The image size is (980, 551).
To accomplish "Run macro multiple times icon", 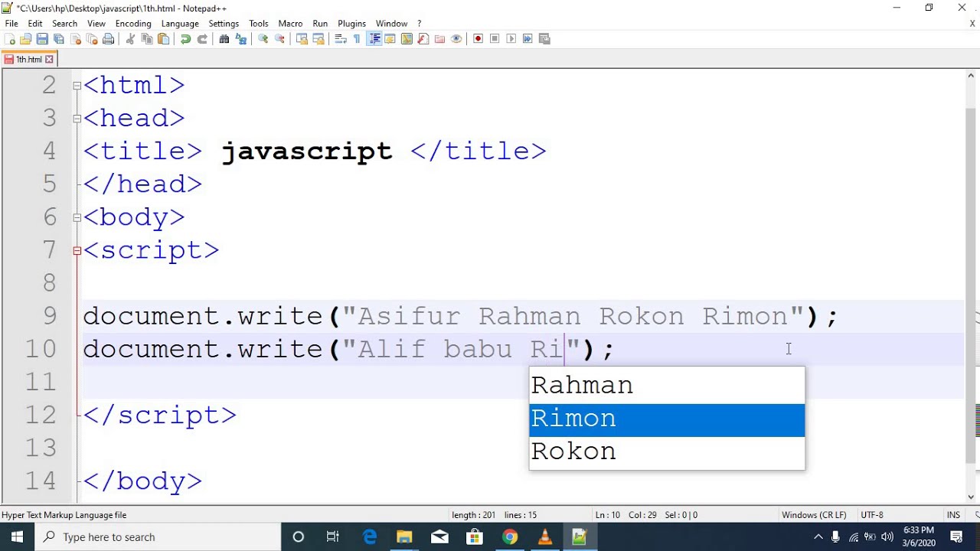I will coord(528,38).
